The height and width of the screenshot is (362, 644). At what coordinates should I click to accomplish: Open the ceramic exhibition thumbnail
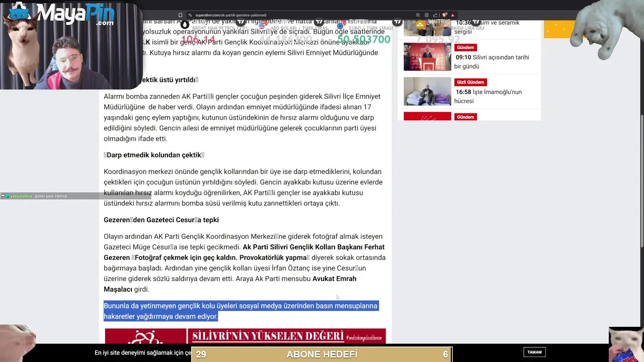(427, 28)
